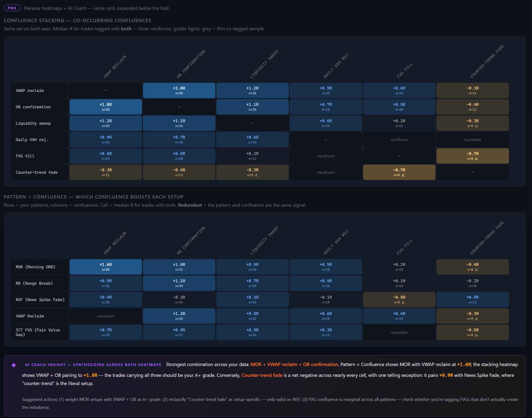The height and width of the screenshot is (418, 532).
Task: Click +0.9R n=12 cell in NSF row
Action: [473, 300]
